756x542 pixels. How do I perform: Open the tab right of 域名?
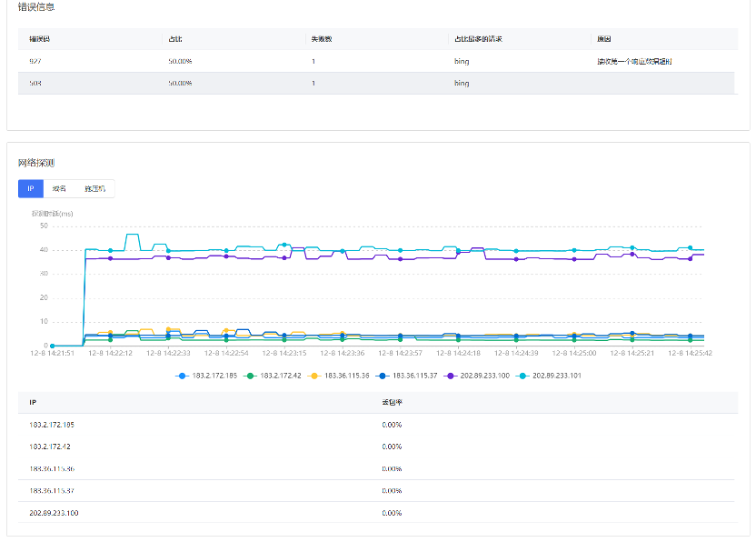(94, 189)
